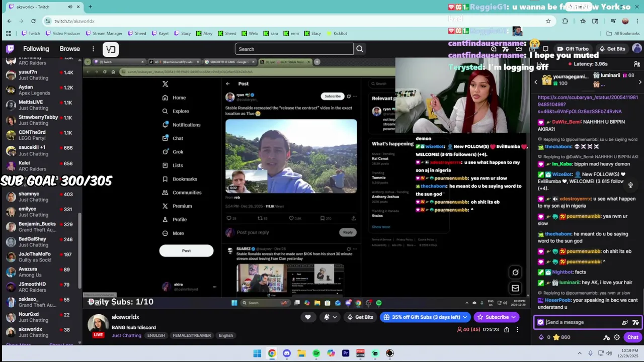Bookmark this page with the star icon

(x=548, y=21)
